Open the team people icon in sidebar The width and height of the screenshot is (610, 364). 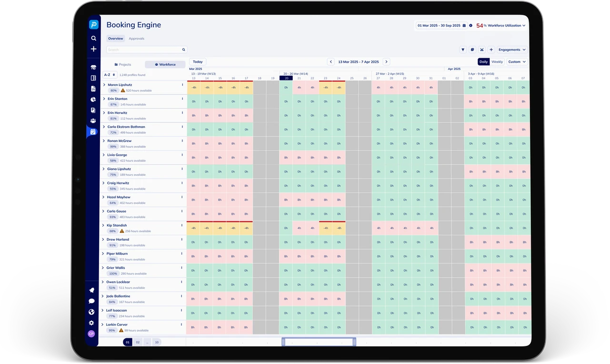[x=93, y=121]
